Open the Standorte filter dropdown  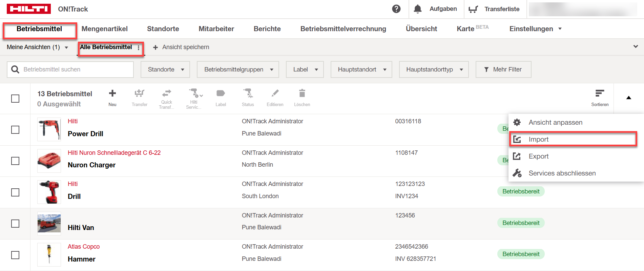pos(165,69)
